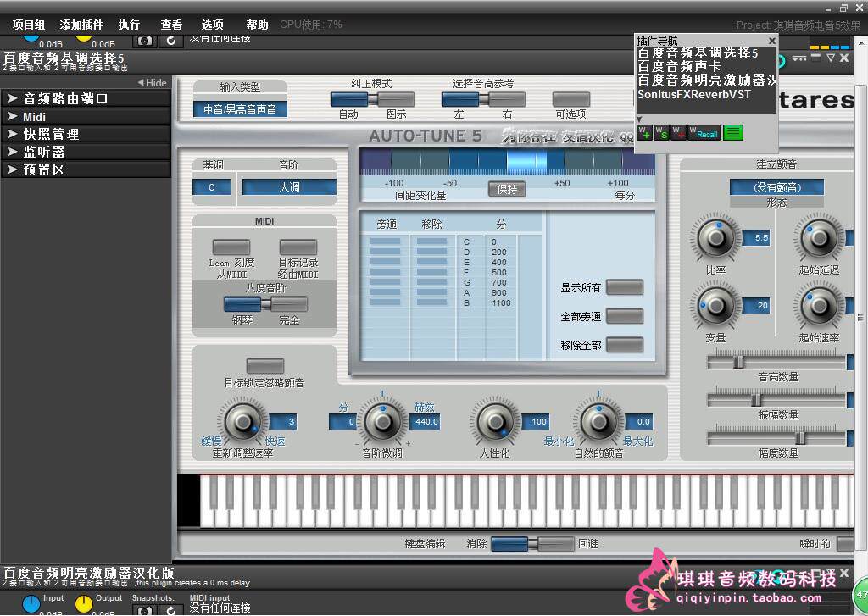Open the 添加插件 menu

(x=81, y=25)
